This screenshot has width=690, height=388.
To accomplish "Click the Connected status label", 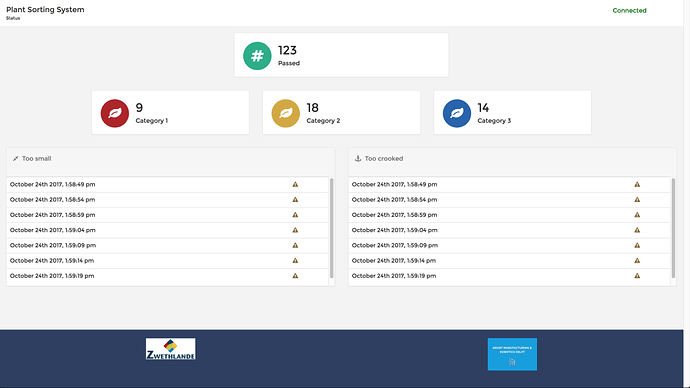I will pyautogui.click(x=629, y=11).
